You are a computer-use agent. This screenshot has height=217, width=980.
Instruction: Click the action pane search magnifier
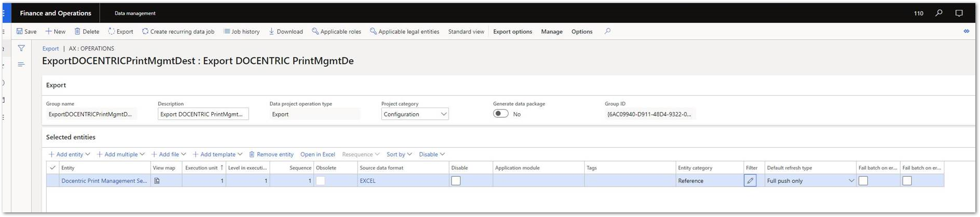(607, 32)
